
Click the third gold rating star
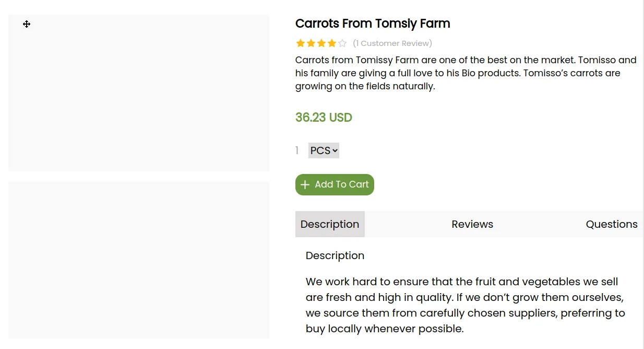321,43
